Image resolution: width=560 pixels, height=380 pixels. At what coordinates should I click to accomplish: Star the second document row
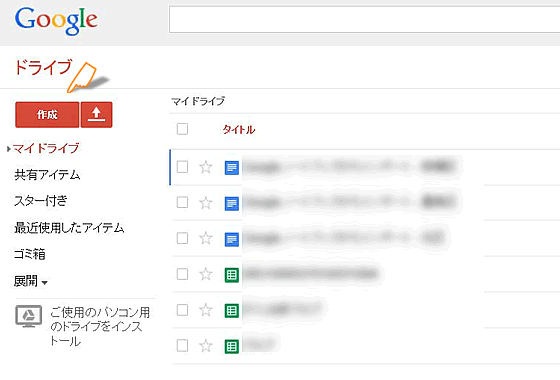pyautogui.click(x=206, y=202)
